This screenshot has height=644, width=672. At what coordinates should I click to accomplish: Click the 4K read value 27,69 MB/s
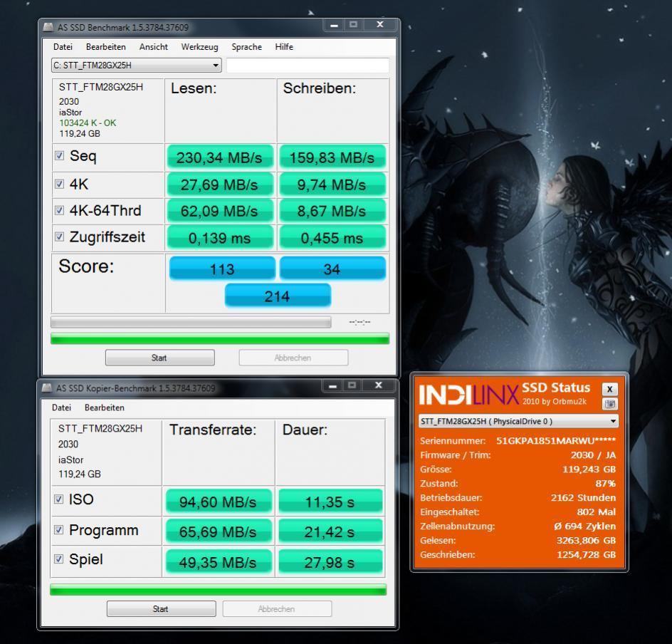(219, 185)
